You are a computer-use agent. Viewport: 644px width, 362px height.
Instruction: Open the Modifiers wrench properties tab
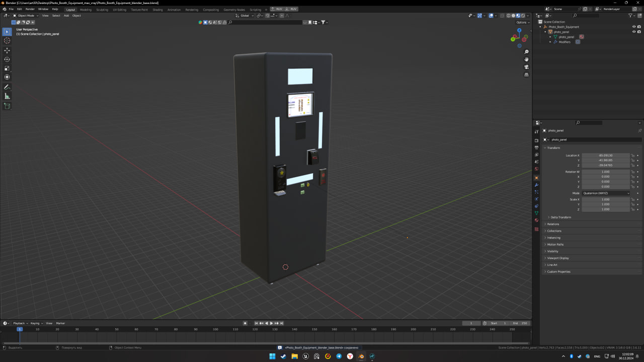click(x=536, y=185)
